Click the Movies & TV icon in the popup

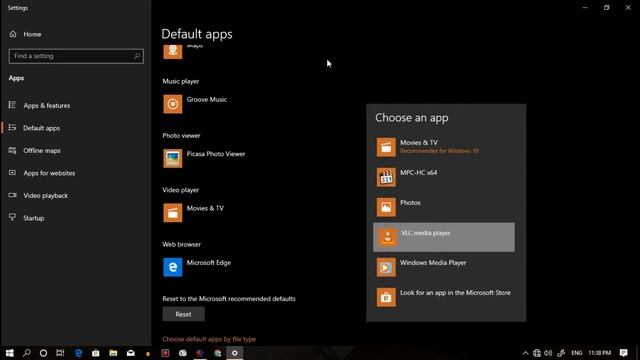click(x=386, y=147)
